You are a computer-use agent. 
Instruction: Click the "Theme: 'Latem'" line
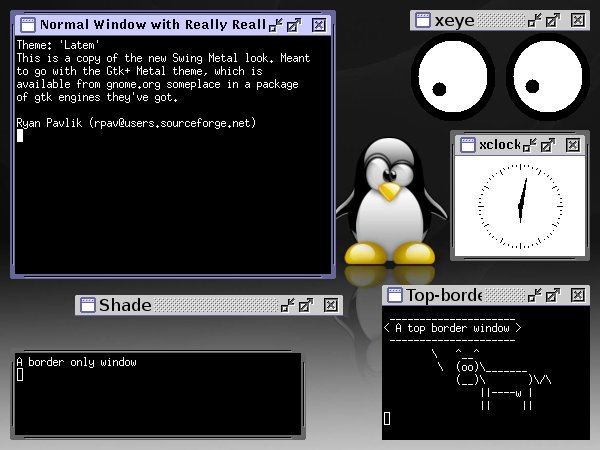[x=58, y=45]
